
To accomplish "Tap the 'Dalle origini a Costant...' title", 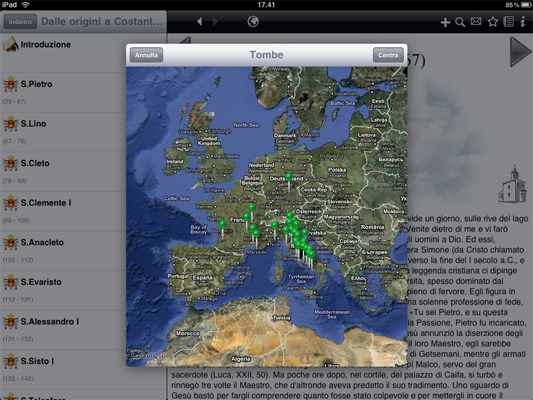I will pyautogui.click(x=102, y=21).
